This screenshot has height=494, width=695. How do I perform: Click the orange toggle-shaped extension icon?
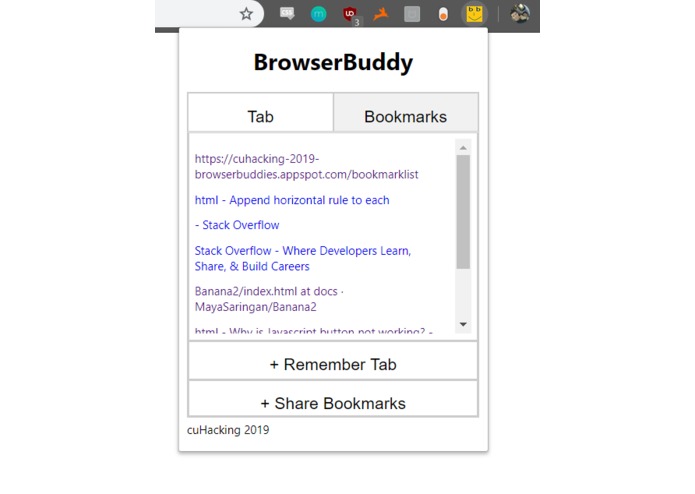pyautogui.click(x=443, y=15)
